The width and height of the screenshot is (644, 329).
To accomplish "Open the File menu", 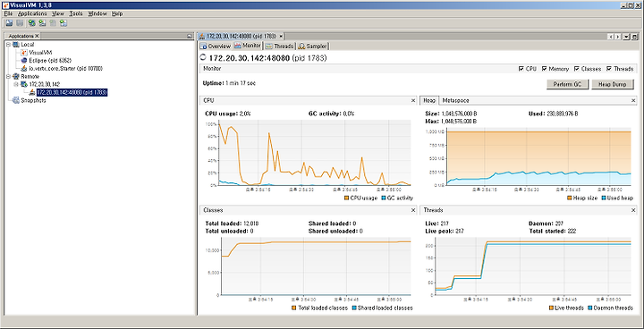I will click(x=8, y=13).
